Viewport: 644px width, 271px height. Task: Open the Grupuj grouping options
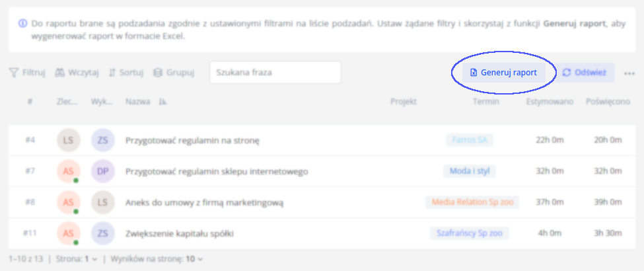[174, 73]
